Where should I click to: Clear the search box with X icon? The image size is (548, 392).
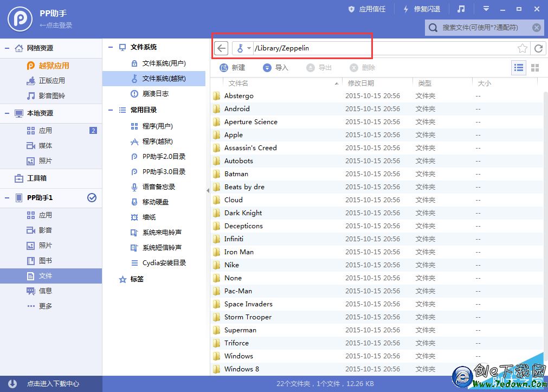[x=537, y=28]
